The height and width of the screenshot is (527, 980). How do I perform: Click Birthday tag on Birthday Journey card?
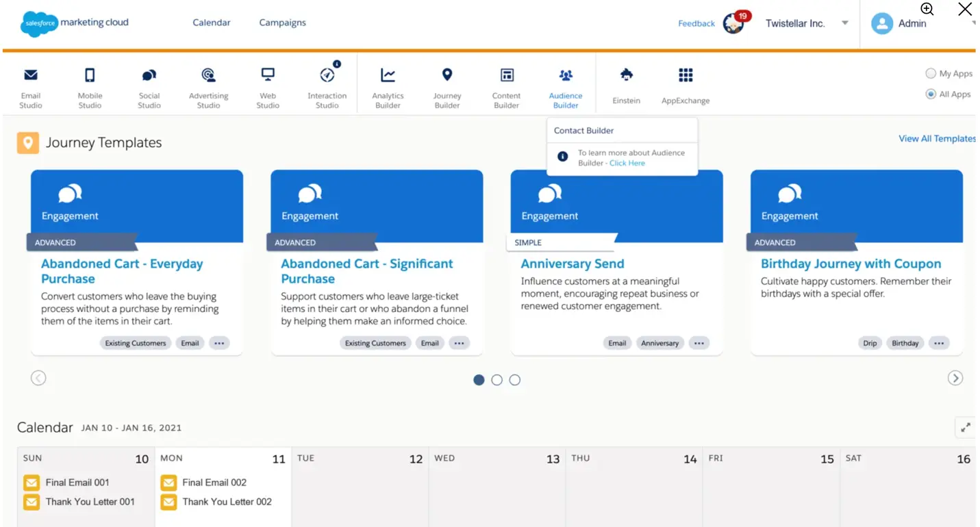click(x=905, y=343)
